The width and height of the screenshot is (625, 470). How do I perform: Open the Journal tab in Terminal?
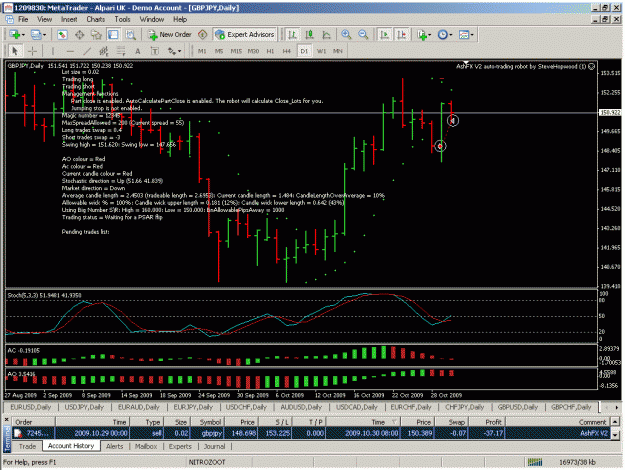tap(214, 446)
